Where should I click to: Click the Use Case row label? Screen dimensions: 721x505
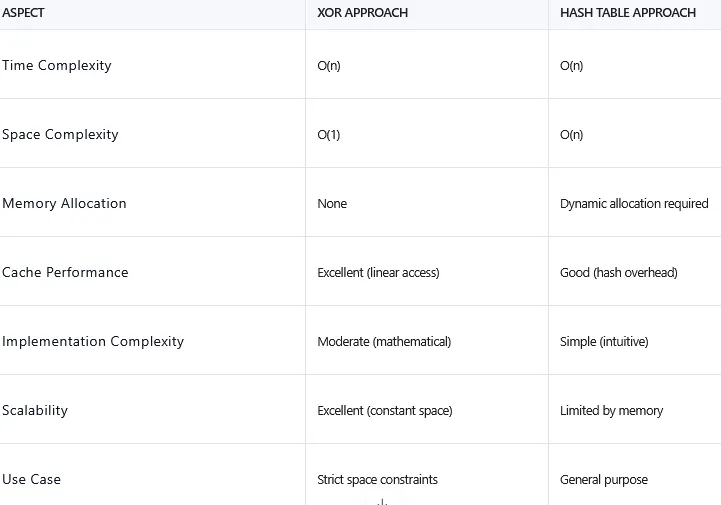point(31,480)
